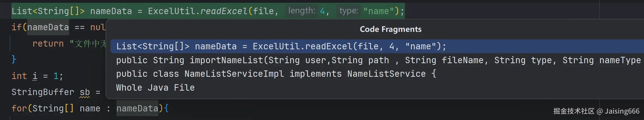Click nameData in the if condition

(x=48, y=27)
